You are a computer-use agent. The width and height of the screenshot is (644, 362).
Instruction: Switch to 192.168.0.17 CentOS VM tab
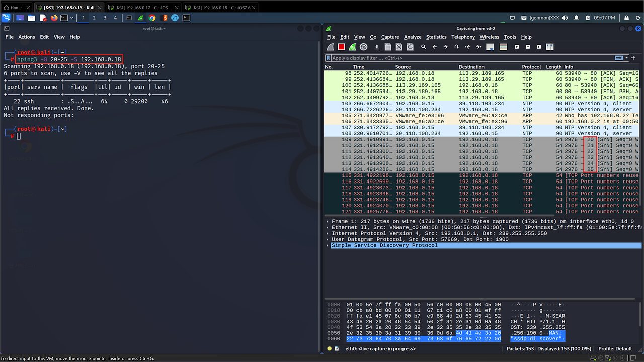(143, 8)
